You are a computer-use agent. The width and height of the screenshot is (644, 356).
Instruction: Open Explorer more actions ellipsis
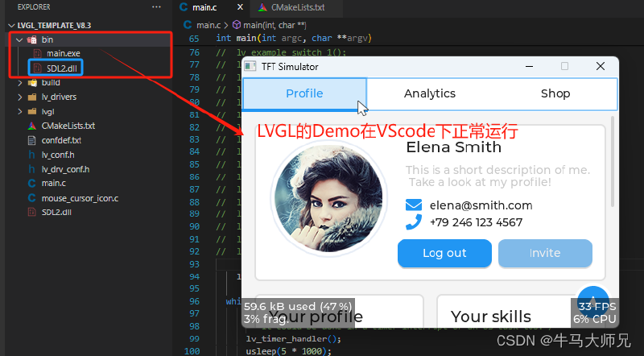[x=156, y=7]
